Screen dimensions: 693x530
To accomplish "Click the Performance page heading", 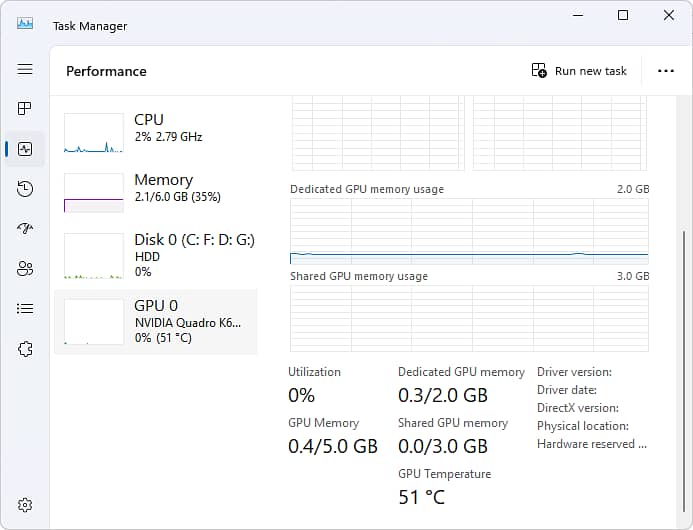I will [106, 71].
